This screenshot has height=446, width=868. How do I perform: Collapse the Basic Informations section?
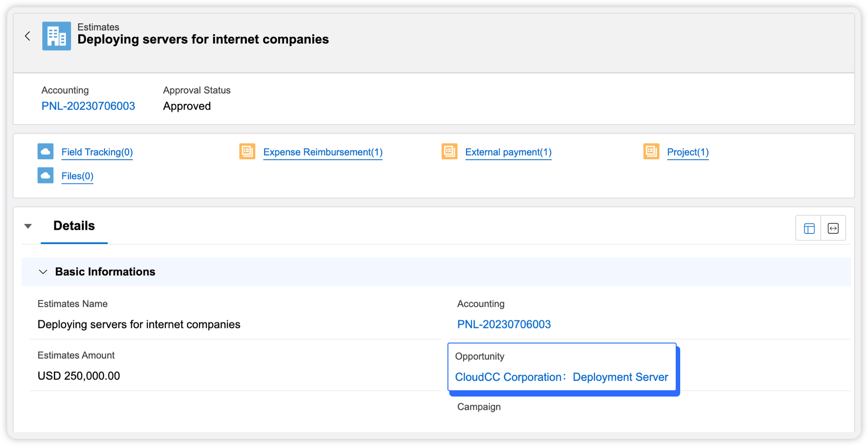43,272
